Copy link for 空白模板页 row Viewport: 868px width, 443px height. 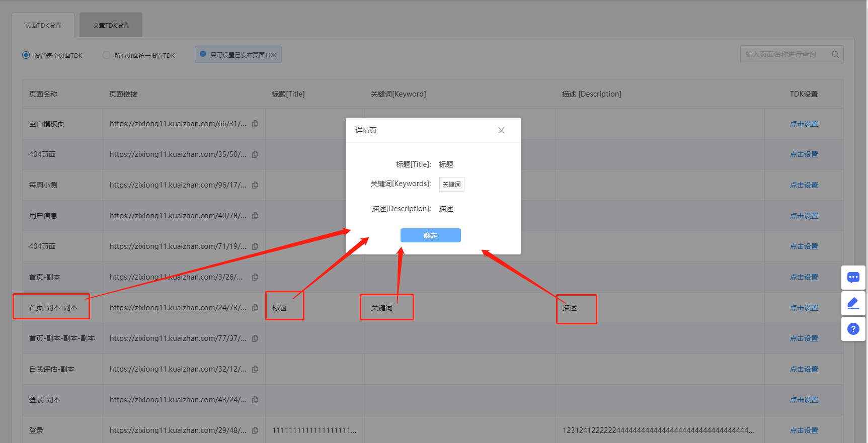pos(255,124)
